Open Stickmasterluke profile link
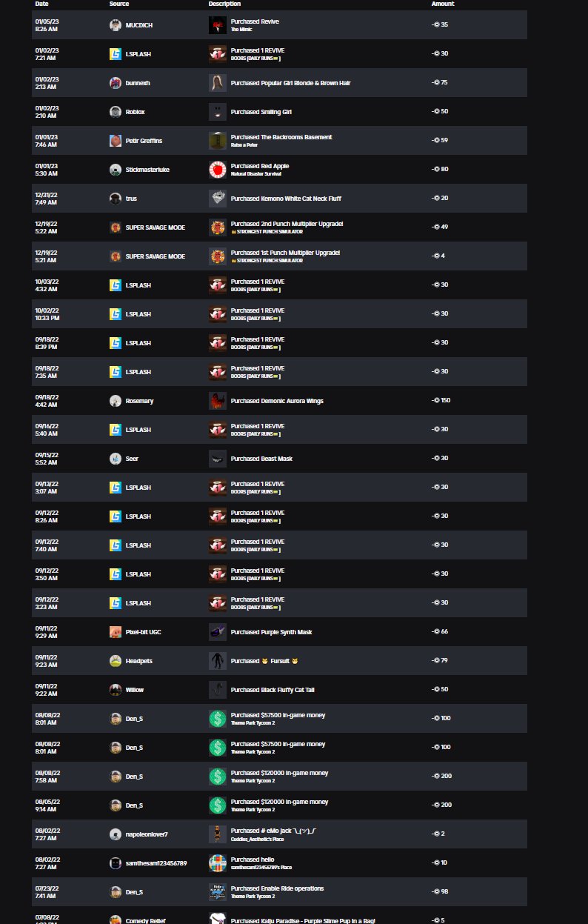 (x=147, y=170)
